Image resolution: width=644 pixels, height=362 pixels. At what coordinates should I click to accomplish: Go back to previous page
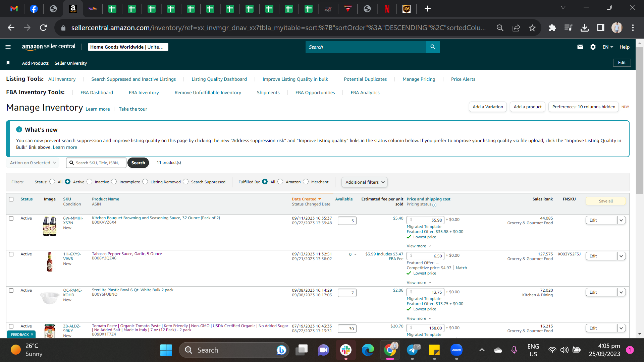point(11,28)
